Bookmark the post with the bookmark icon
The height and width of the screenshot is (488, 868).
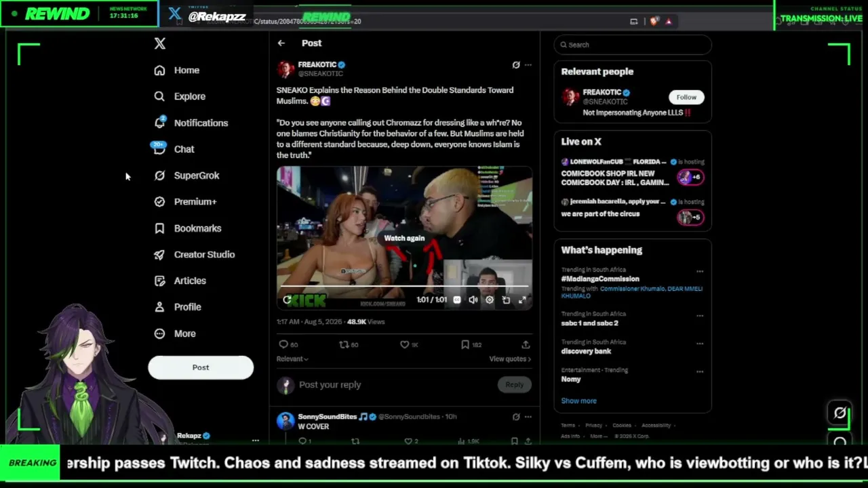pos(465,345)
